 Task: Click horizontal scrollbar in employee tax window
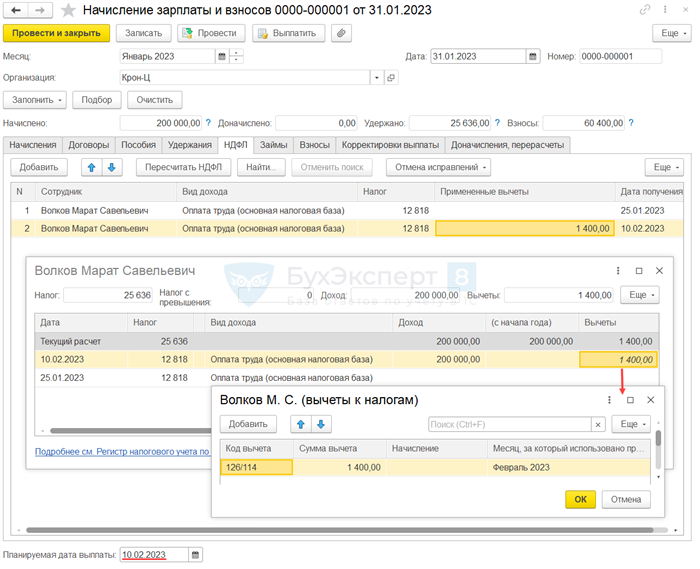click(130, 431)
